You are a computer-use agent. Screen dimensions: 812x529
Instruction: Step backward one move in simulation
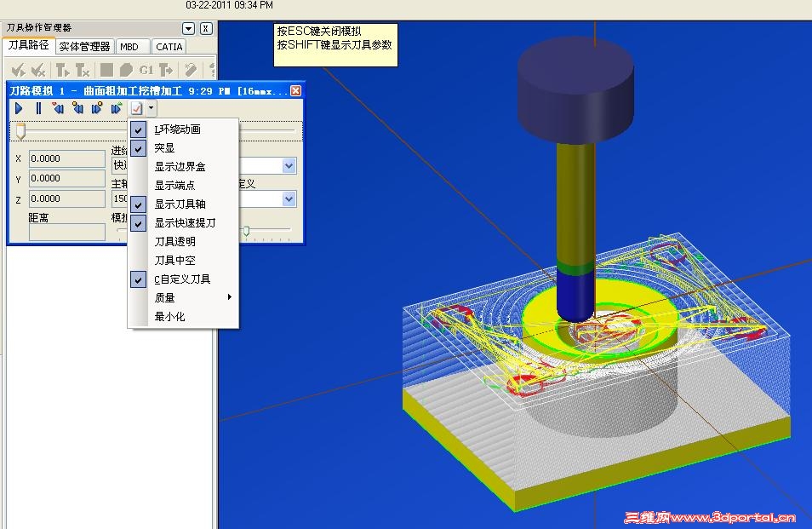coord(77,108)
